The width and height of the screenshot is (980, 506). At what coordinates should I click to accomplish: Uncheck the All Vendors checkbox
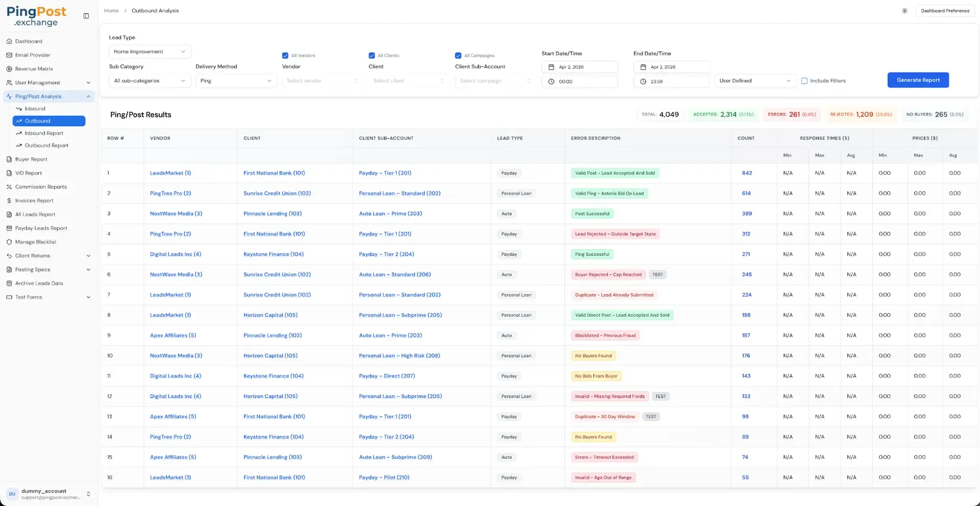[x=285, y=56]
